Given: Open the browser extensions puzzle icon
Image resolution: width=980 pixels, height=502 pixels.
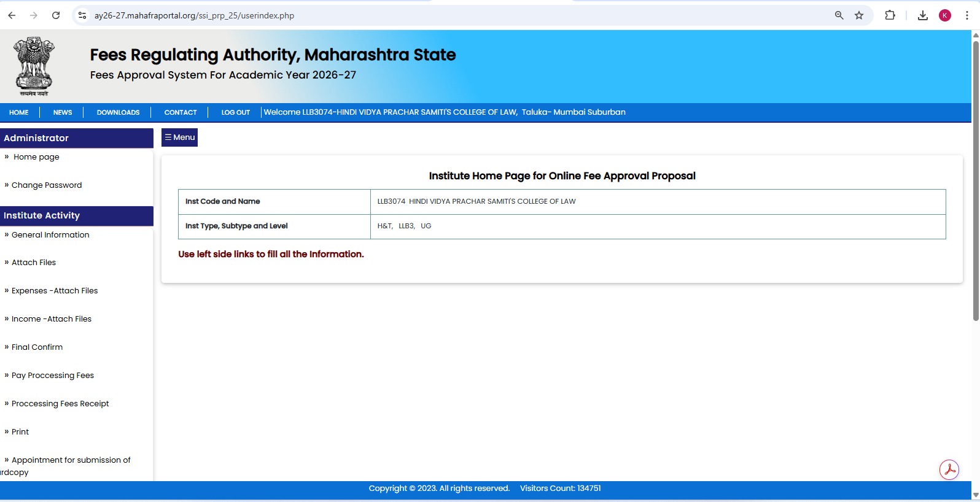Looking at the screenshot, I should 890,15.
